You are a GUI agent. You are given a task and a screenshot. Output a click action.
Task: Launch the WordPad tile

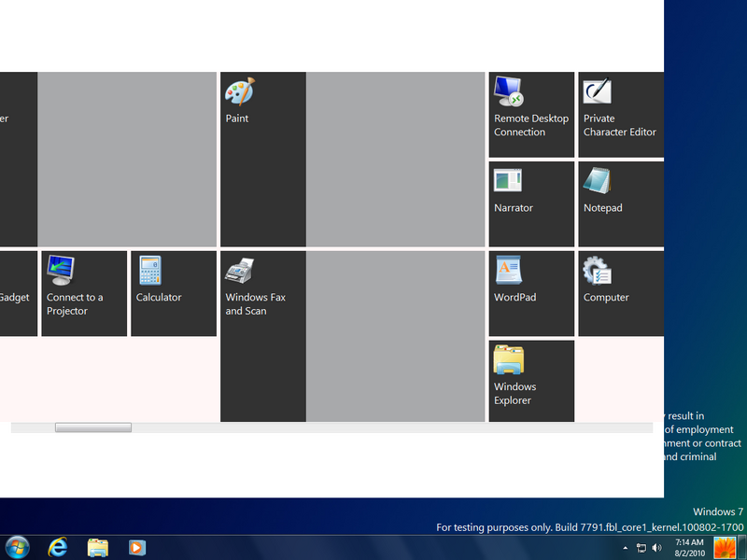click(x=531, y=293)
